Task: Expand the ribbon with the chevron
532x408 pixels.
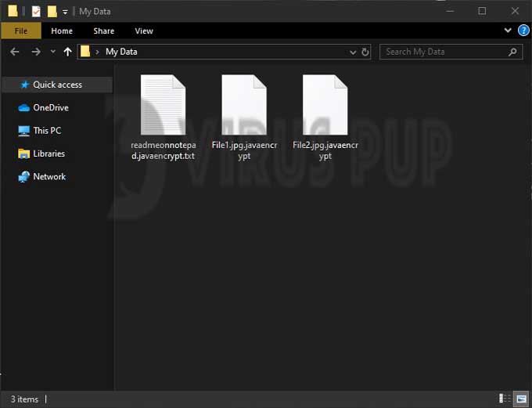Action: (x=508, y=31)
